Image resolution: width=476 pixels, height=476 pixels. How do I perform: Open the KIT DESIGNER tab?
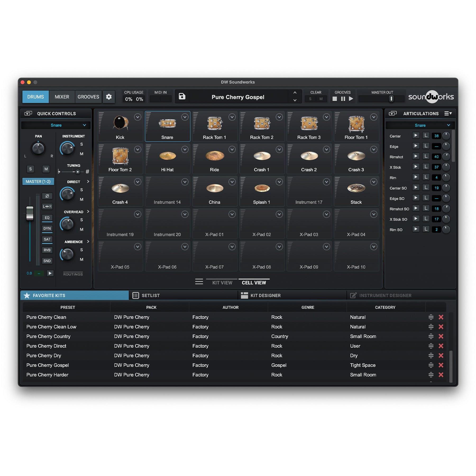[x=292, y=295]
